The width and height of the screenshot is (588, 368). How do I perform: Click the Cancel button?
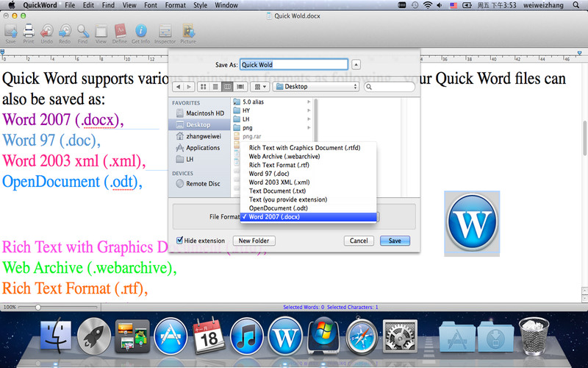point(359,241)
